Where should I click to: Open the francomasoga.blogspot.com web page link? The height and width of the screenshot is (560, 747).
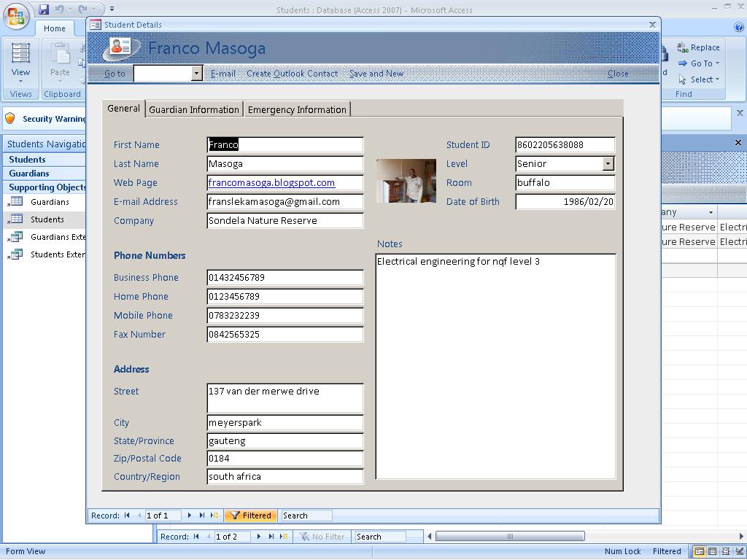click(x=271, y=183)
